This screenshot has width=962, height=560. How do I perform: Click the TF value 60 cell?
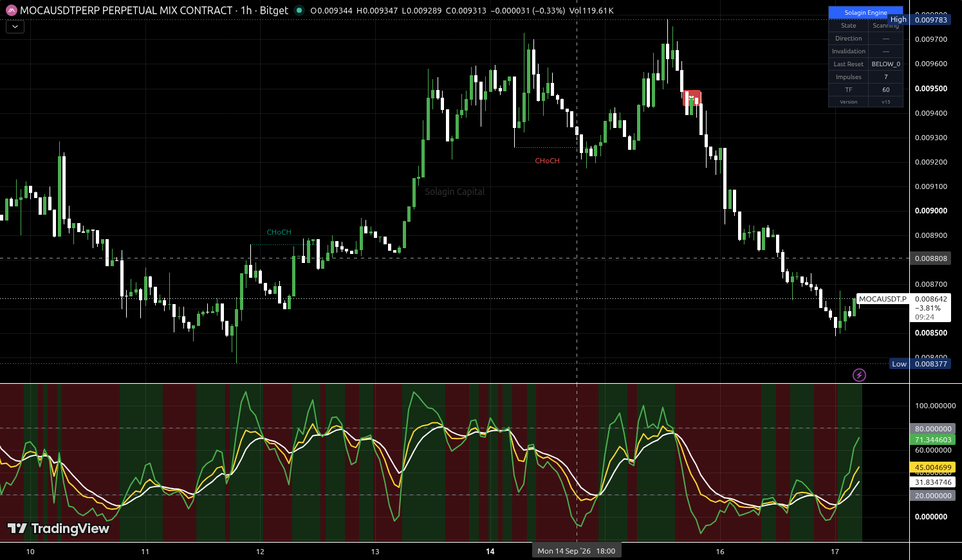[885, 90]
